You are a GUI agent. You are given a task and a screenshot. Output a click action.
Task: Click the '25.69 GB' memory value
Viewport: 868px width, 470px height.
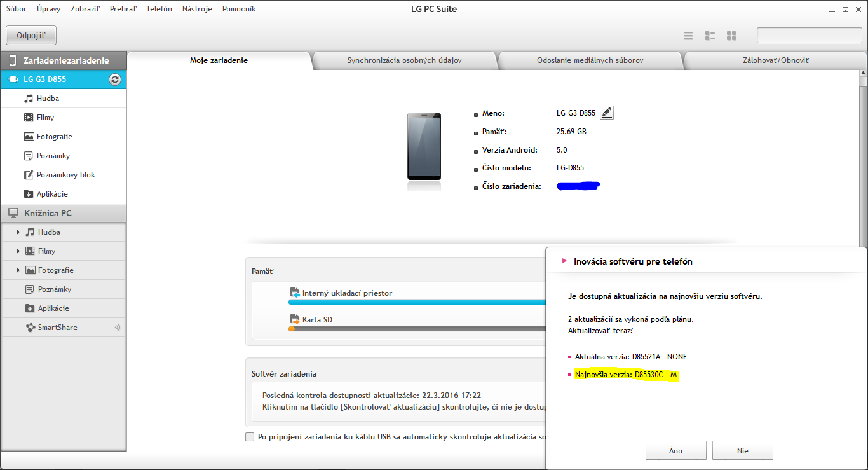click(x=571, y=132)
